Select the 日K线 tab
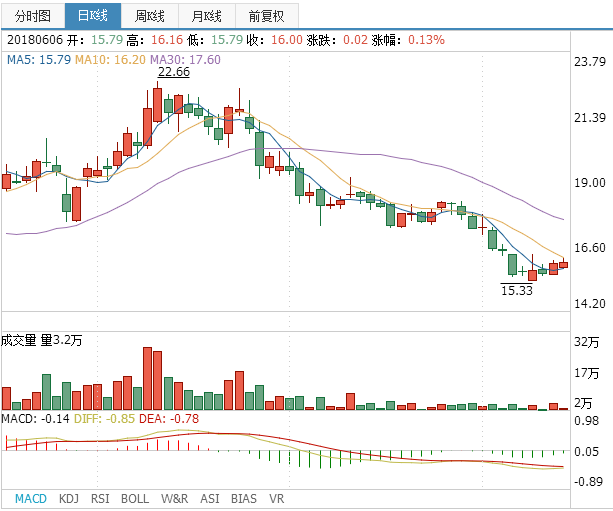This screenshot has width=613, height=511. coord(92,16)
